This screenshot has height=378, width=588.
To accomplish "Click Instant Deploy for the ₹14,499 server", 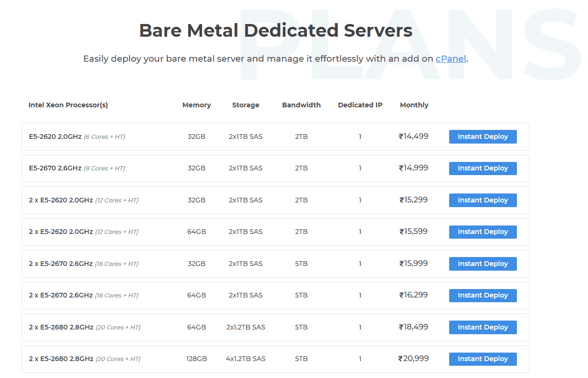I will 483,137.
